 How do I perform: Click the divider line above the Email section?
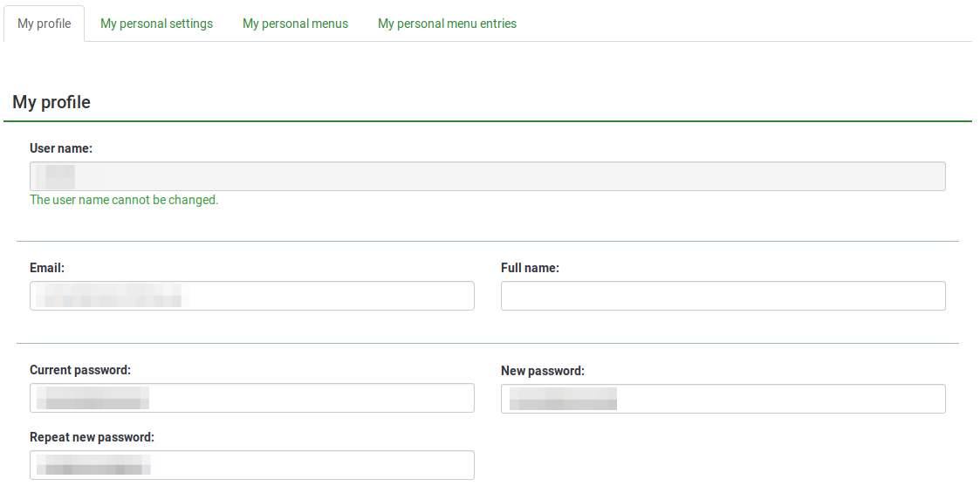point(487,241)
